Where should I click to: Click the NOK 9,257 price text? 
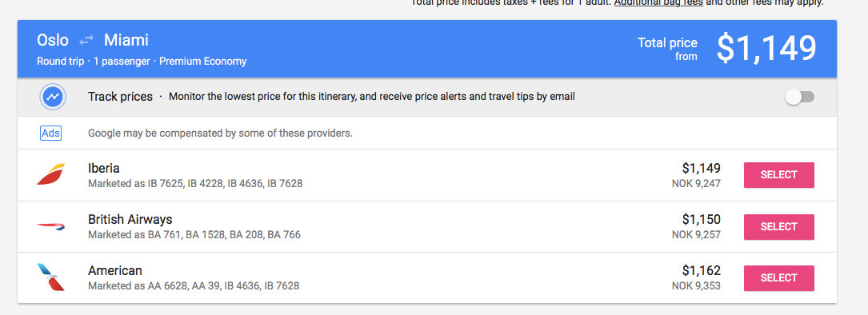(696, 235)
